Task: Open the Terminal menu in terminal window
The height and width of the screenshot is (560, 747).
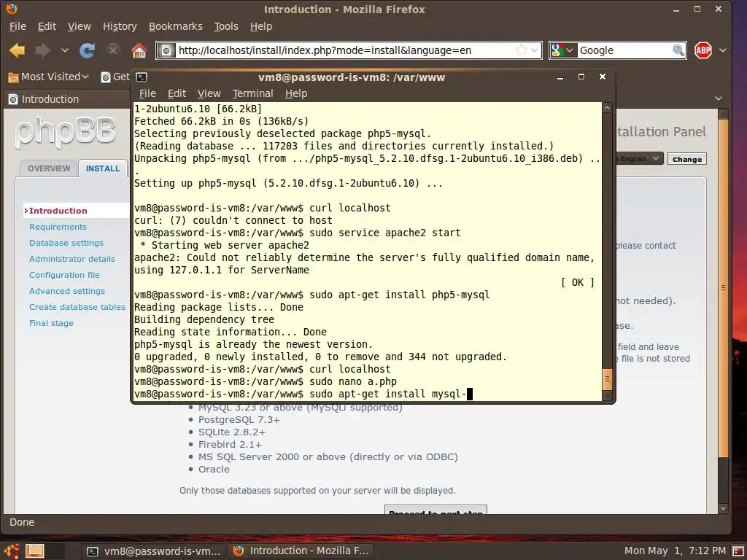Action: pos(252,94)
